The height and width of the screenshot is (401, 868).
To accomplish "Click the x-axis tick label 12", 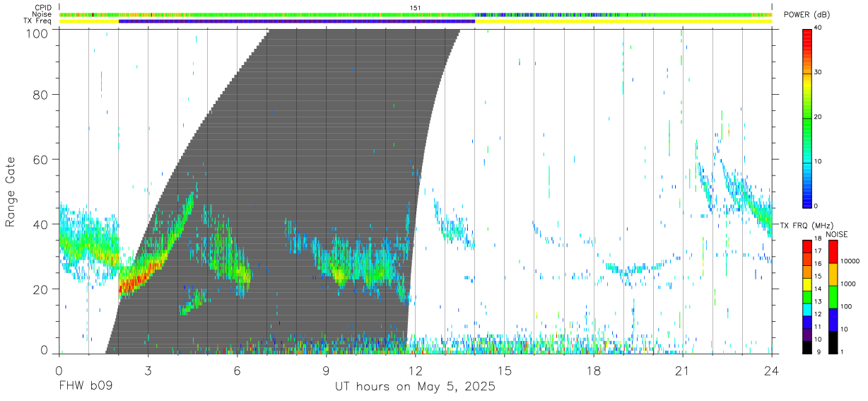I will (x=415, y=370).
